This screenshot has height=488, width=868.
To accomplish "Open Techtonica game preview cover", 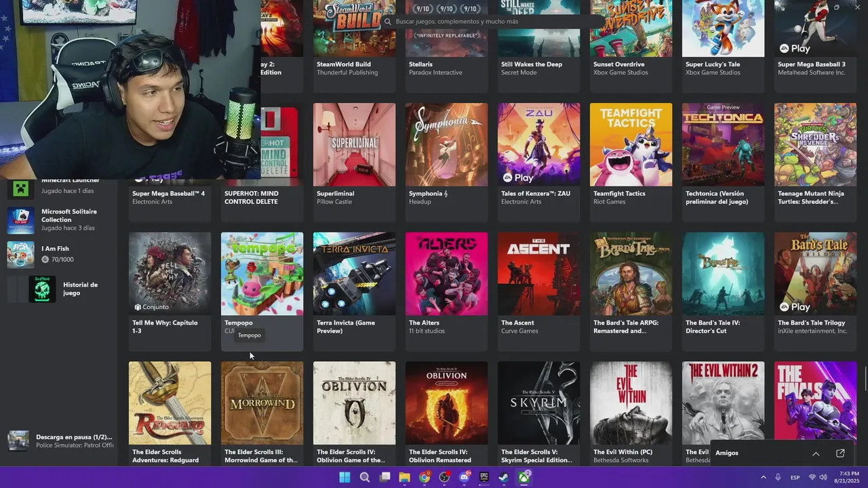I will [723, 144].
